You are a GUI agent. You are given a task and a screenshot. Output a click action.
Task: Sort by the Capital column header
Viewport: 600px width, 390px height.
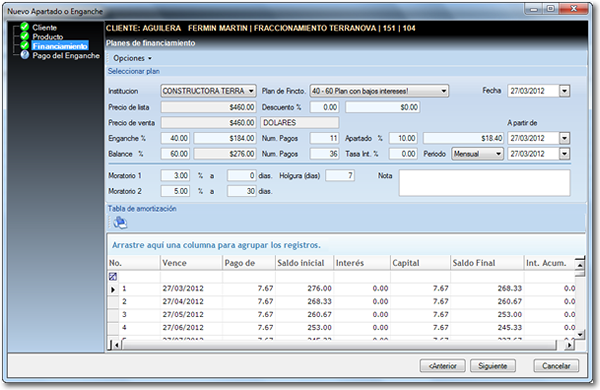[420, 263]
